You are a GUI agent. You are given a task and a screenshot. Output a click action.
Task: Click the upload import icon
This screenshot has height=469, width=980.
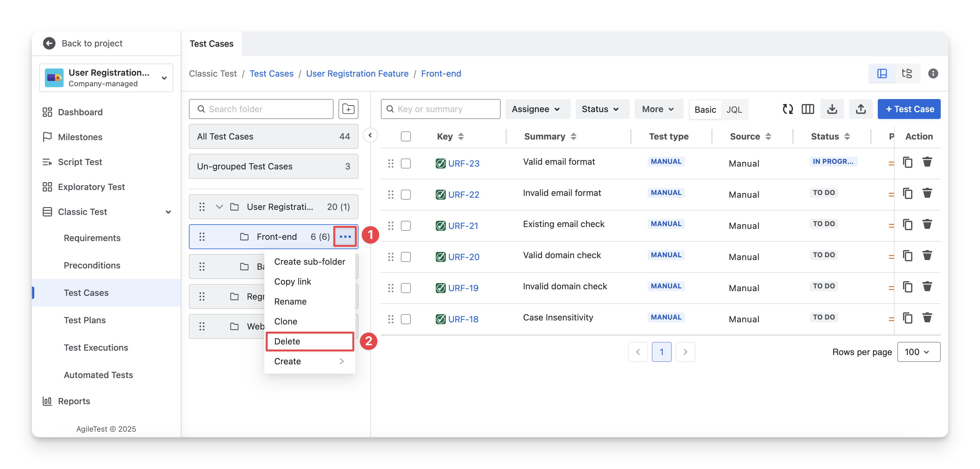[861, 109]
